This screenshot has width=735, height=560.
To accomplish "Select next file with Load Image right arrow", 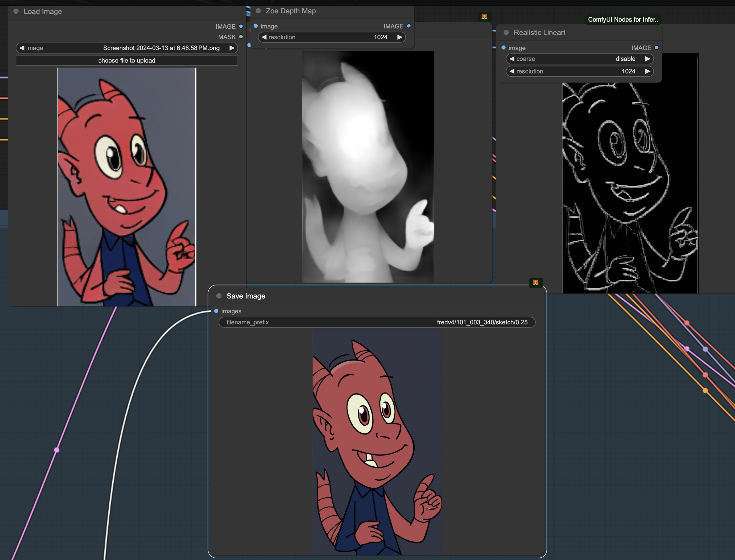I will (x=232, y=48).
